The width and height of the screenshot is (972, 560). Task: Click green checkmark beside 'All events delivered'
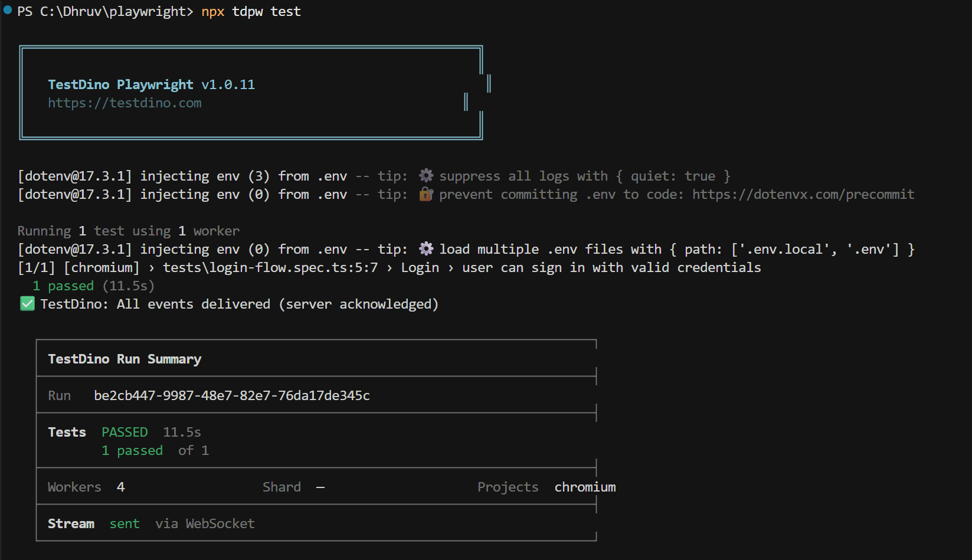click(27, 304)
